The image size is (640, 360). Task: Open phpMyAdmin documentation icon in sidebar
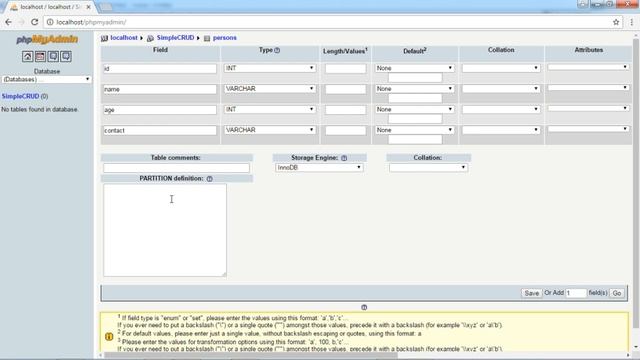[53, 56]
